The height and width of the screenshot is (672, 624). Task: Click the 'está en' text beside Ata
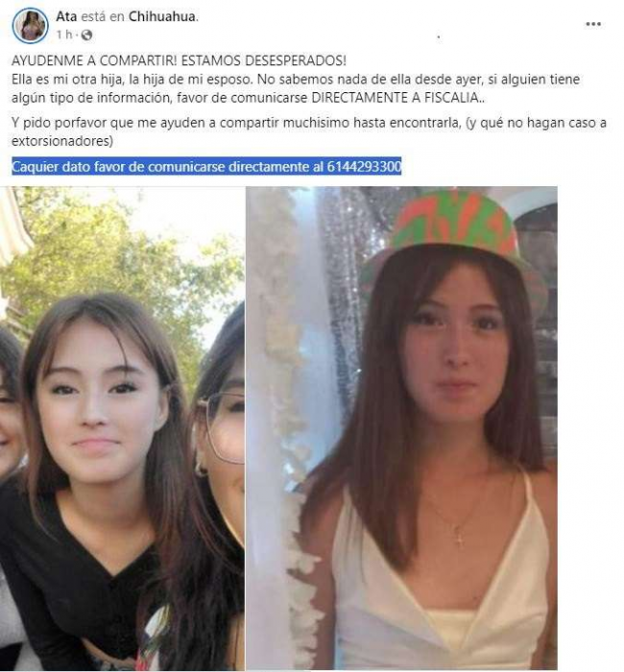pyautogui.click(x=103, y=16)
